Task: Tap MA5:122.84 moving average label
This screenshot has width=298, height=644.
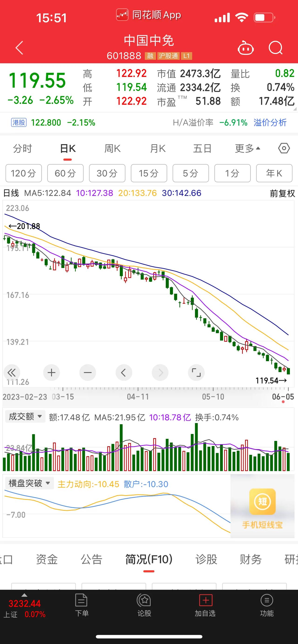Action: pos(47,193)
